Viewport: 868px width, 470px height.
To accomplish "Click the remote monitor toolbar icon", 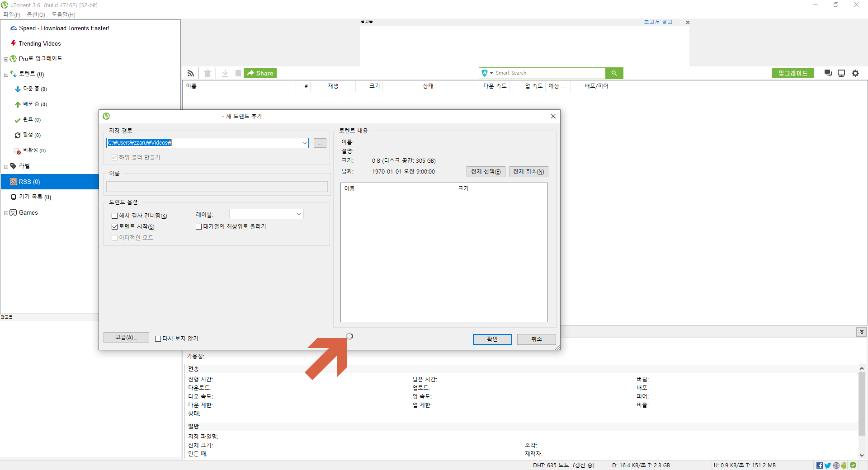I will (841, 73).
